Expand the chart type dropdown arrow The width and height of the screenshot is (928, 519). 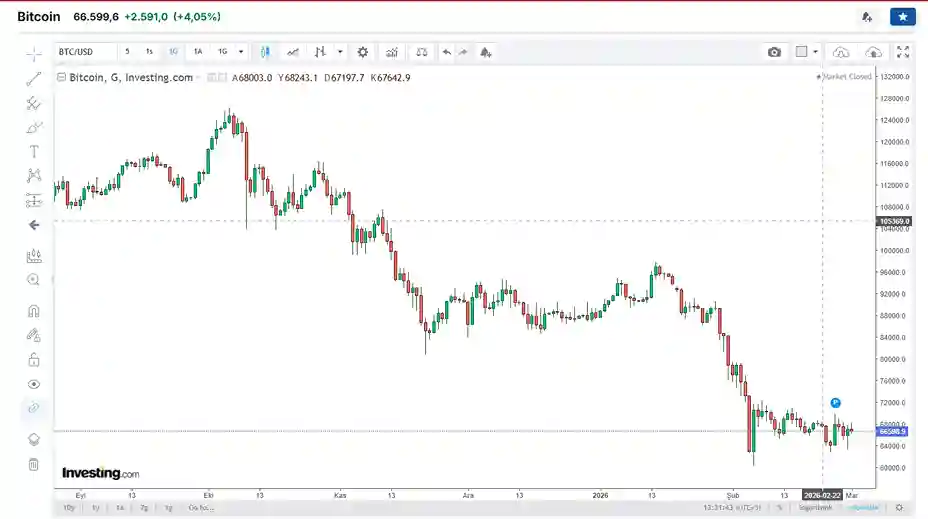pos(340,52)
